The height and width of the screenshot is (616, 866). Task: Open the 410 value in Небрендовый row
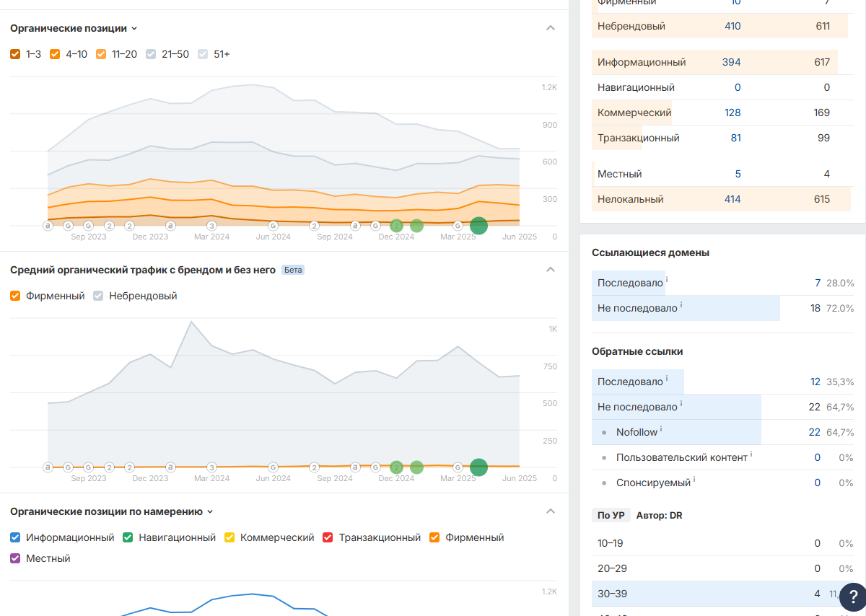[x=732, y=26]
